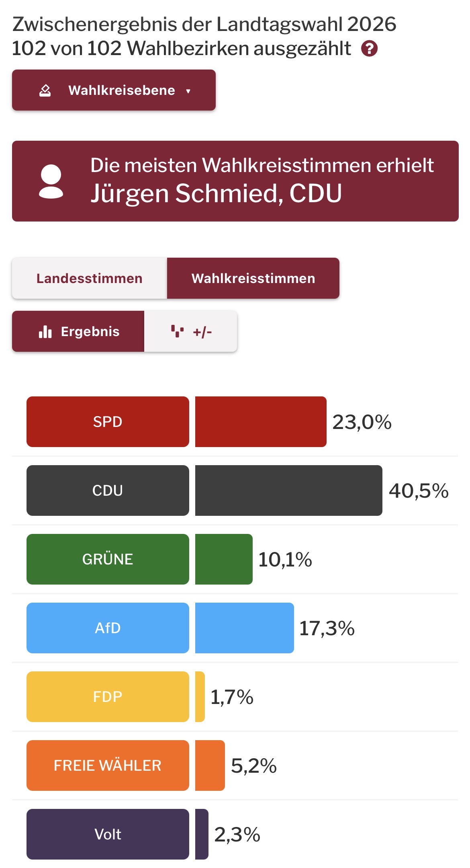Click the AfD party label
The image size is (470, 868).
pyautogui.click(x=108, y=628)
